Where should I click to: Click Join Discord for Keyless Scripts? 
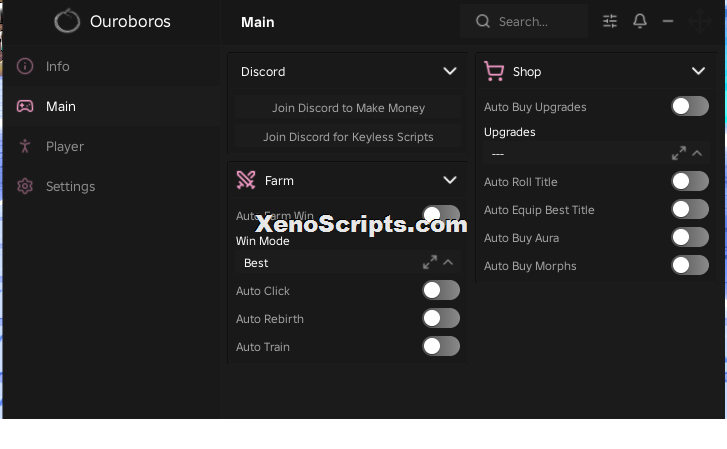tap(348, 137)
